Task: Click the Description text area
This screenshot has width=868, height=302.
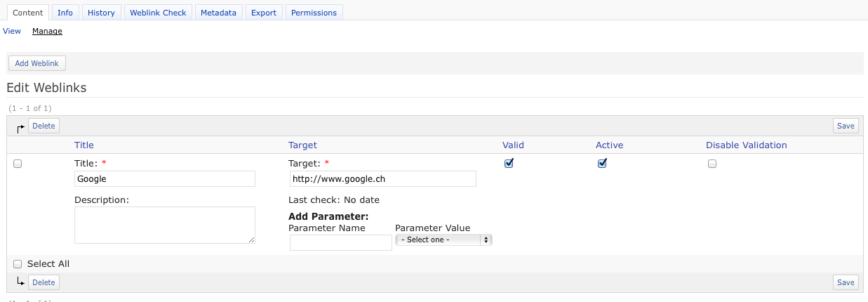Action: point(165,225)
